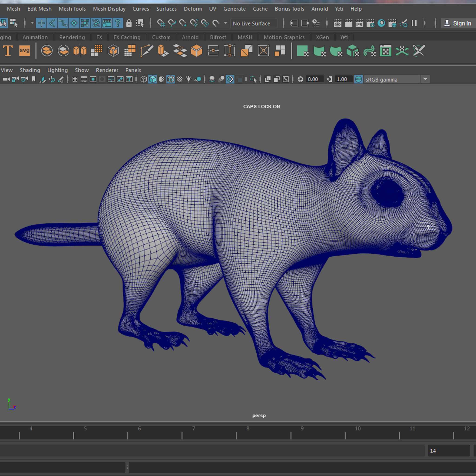Toggle Snap to view planes magnet
Viewport: 476px width, 476px height.
click(x=205, y=23)
